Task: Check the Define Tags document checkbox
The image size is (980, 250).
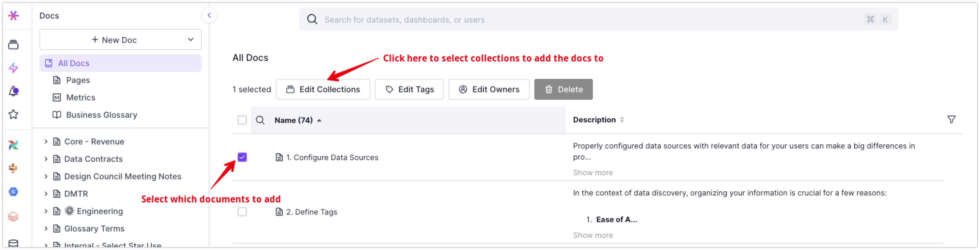Action: click(x=242, y=211)
